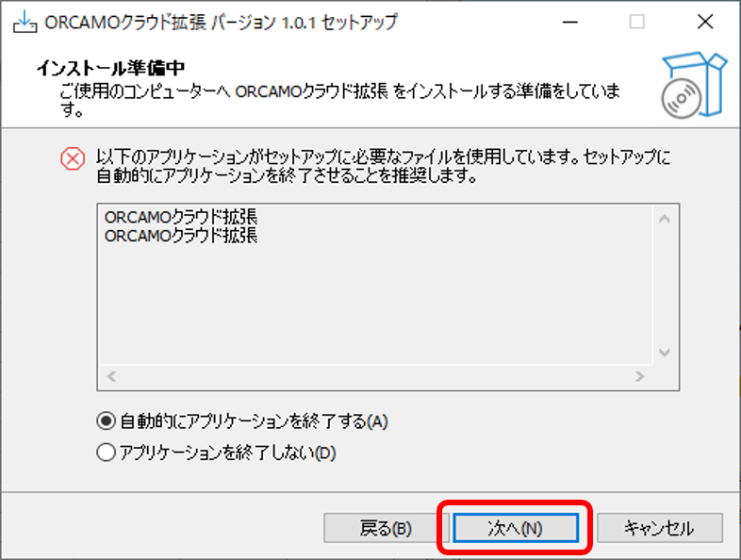Select the second ORCAMOクラウド拡張 list entry
This screenshot has width=741, height=560.
coord(181,236)
